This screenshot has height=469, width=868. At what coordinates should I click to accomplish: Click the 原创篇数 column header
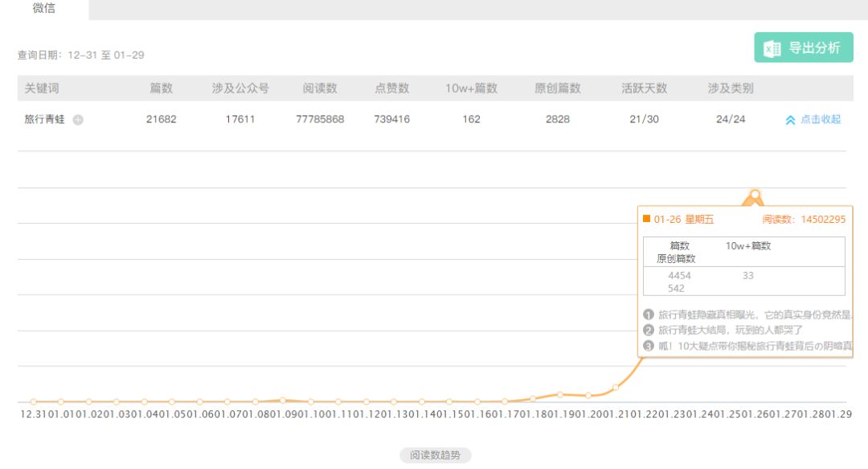[x=557, y=88]
